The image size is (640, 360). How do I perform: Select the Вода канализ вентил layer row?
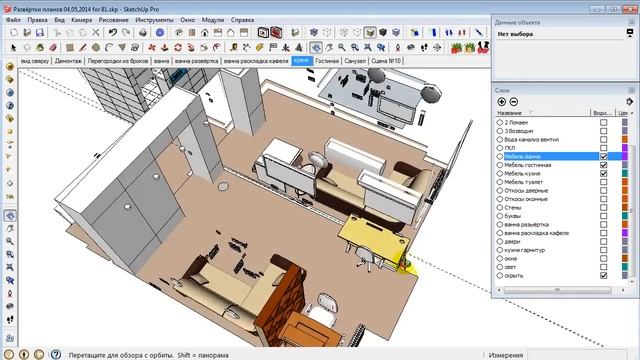pyautogui.click(x=561, y=139)
